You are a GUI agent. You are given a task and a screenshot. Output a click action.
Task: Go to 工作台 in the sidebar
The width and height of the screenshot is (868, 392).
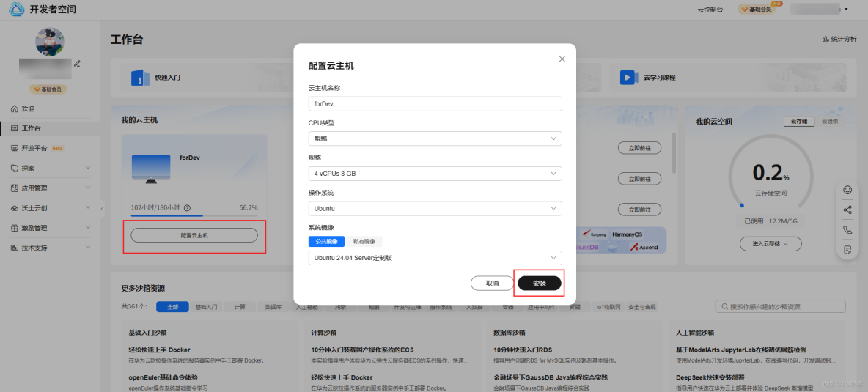click(50, 128)
